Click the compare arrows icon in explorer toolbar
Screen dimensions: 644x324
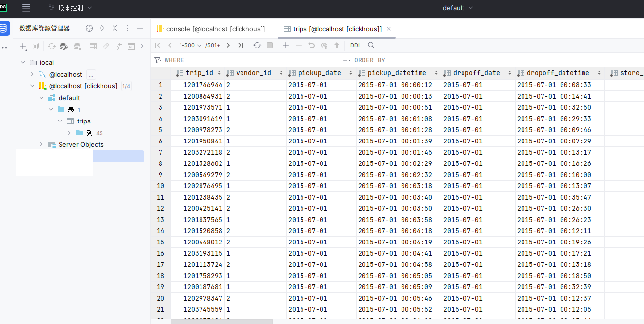tap(119, 46)
